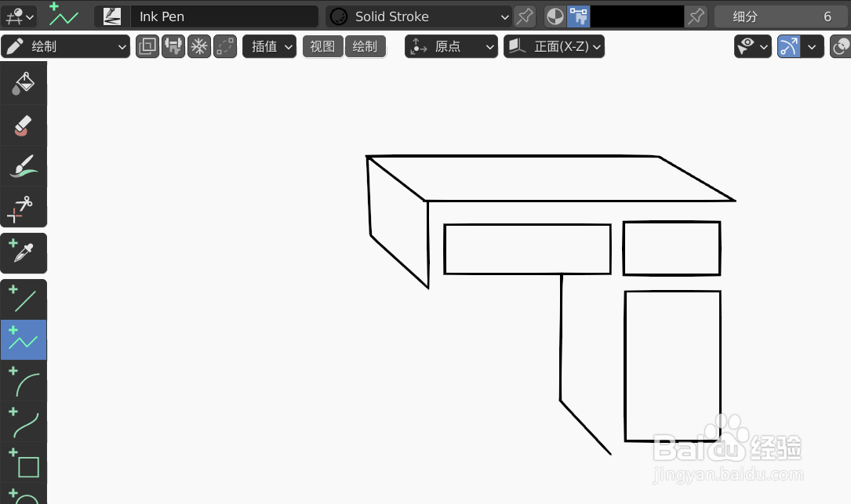This screenshot has width=851, height=504.
Task: Select the Circle tool at toolbar bottom
Action: (x=24, y=495)
